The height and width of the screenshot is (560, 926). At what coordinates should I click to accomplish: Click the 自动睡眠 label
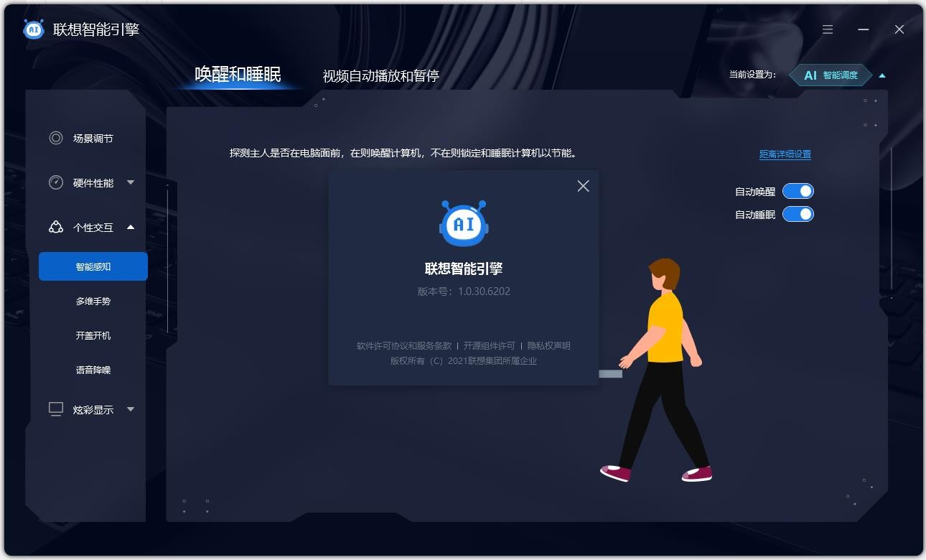click(755, 215)
